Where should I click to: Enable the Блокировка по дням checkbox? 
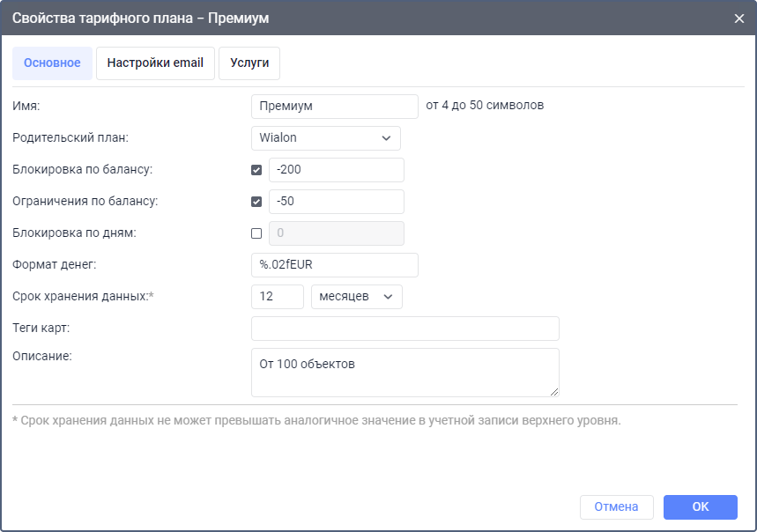click(256, 233)
